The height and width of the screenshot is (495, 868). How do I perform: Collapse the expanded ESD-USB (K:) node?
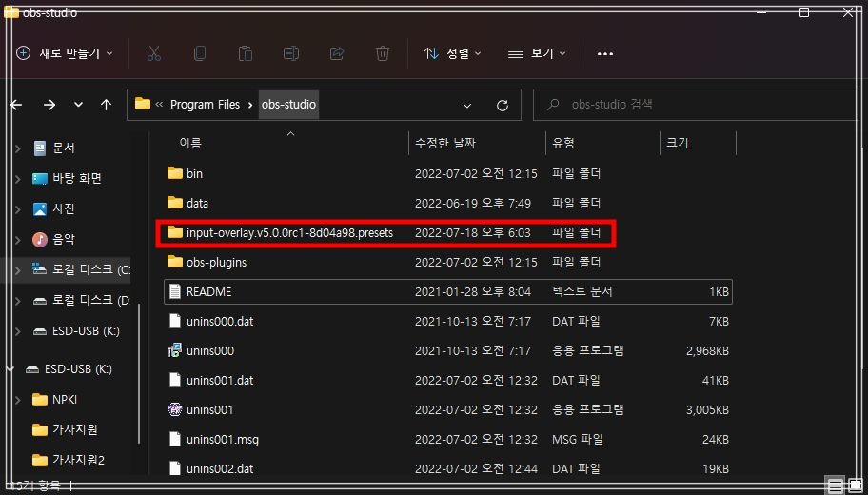click(10, 368)
